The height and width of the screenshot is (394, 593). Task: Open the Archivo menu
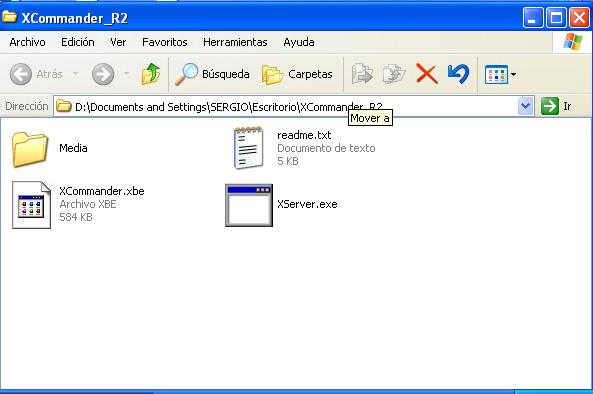pyautogui.click(x=27, y=42)
